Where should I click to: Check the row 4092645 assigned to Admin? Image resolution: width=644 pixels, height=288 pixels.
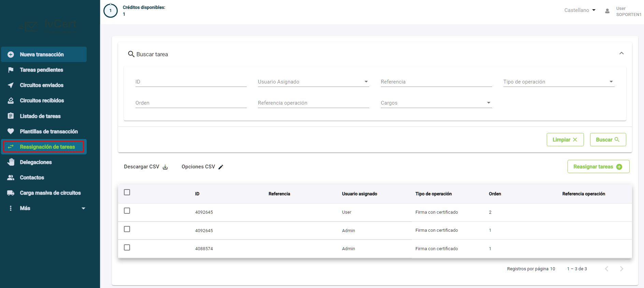click(x=127, y=229)
